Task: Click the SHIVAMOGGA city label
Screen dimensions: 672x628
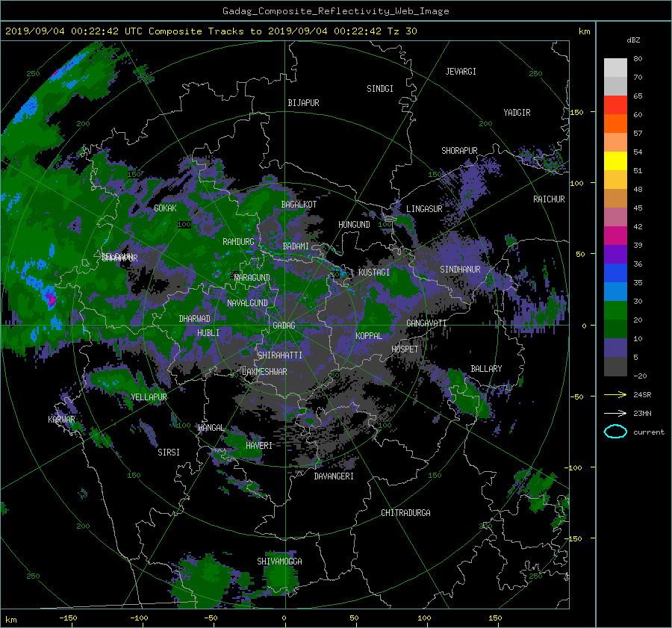Action: (279, 562)
